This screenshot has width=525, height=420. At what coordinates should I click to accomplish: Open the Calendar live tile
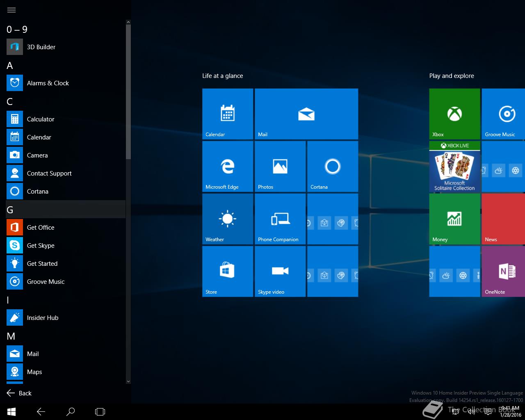point(228,114)
